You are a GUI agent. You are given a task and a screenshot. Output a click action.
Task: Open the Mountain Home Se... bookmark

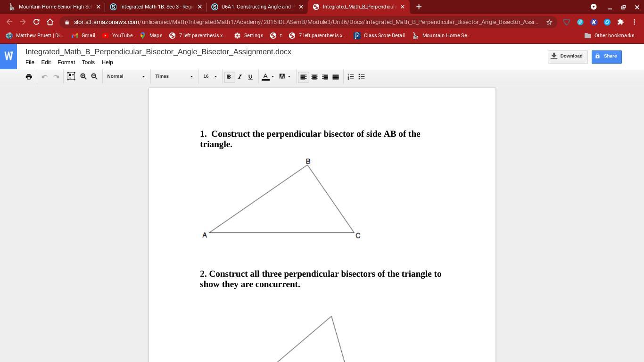tap(441, 36)
